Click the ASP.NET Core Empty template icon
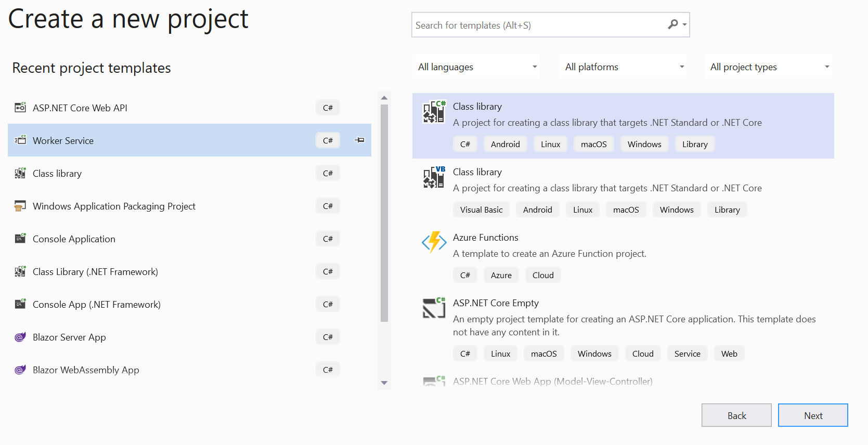This screenshot has height=445, width=868. [434, 308]
